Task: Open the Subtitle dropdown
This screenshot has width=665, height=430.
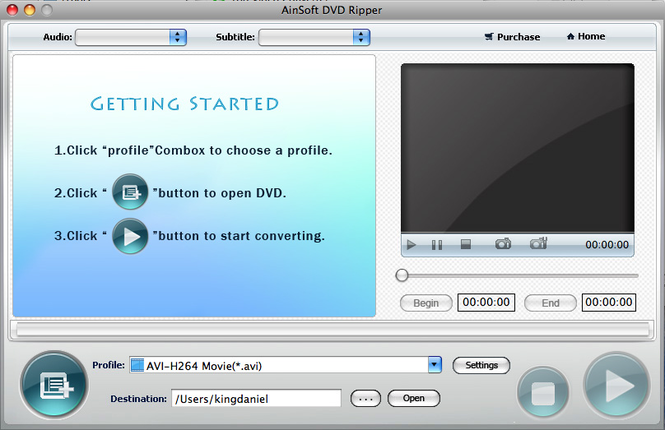Action: click(x=314, y=37)
